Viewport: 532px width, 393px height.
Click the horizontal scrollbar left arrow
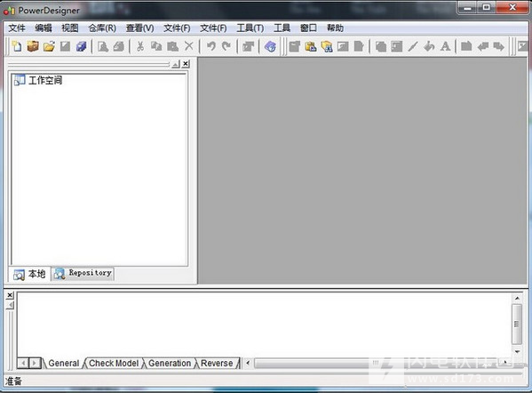(248, 363)
